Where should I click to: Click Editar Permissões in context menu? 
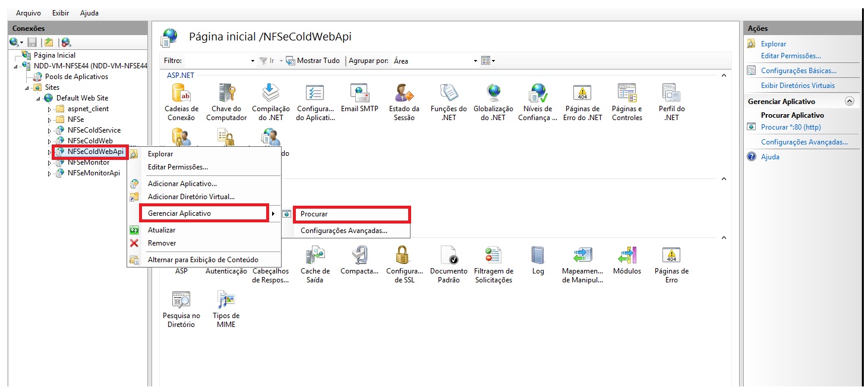click(204, 167)
